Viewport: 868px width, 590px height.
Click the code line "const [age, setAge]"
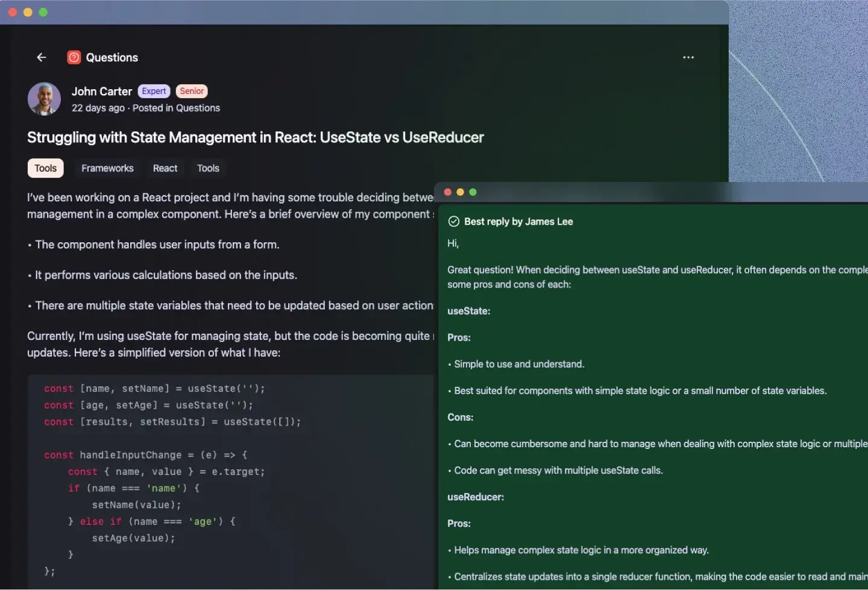point(148,405)
